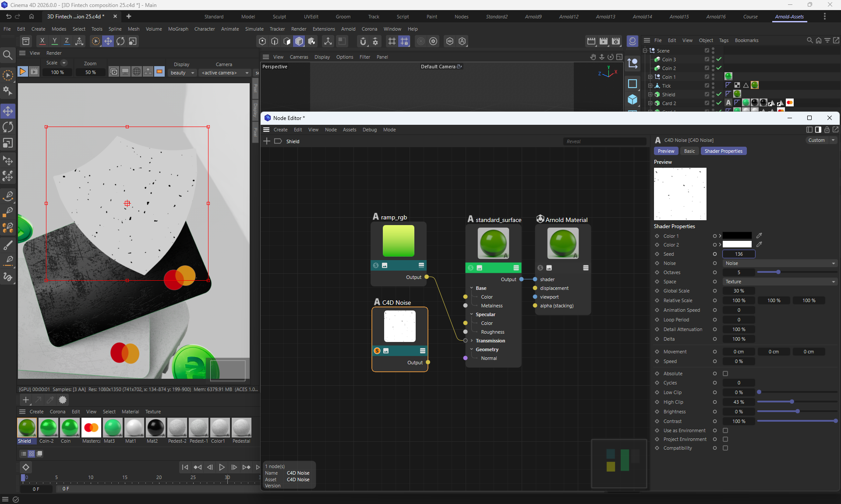Click the add node plus icon
Viewport: 841px width, 504px height.
click(267, 141)
